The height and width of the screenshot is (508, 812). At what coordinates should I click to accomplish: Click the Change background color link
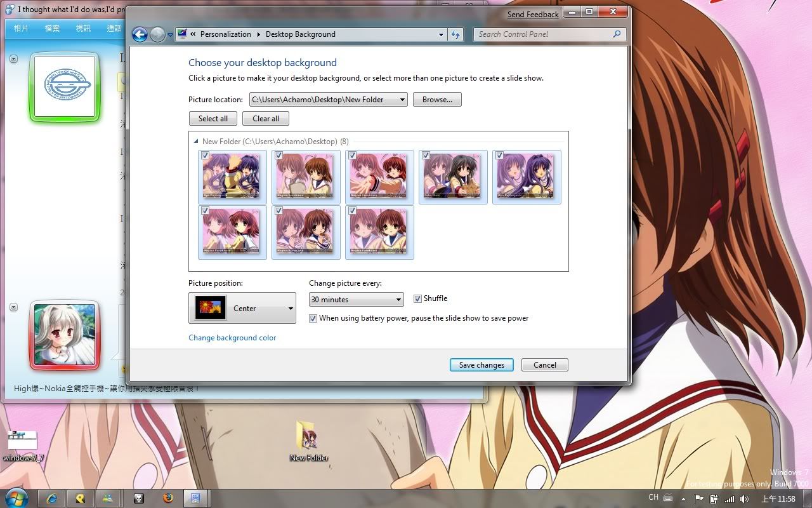click(232, 338)
